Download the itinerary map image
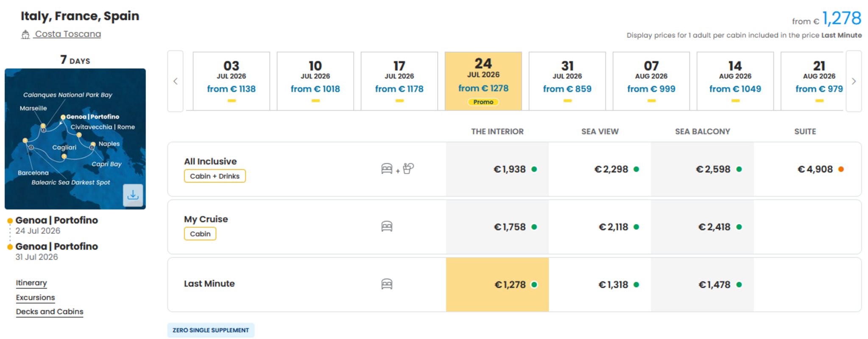 (x=133, y=195)
